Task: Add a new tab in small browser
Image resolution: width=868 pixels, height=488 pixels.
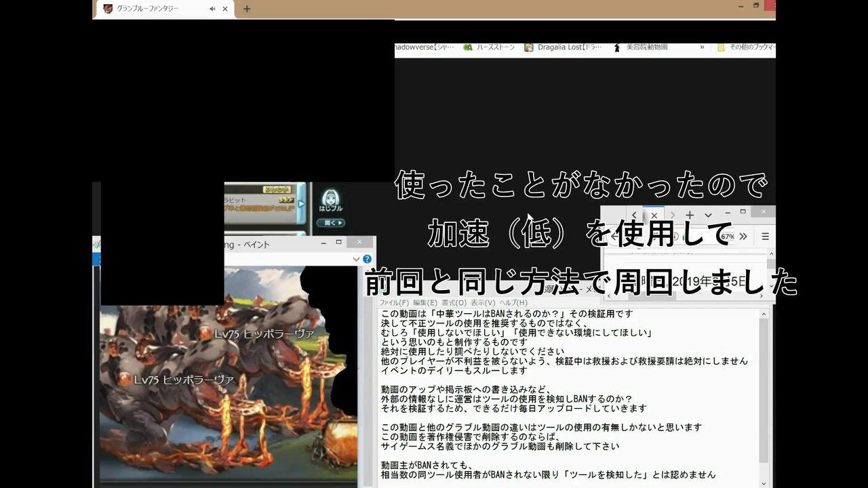Action: tap(690, 216)
